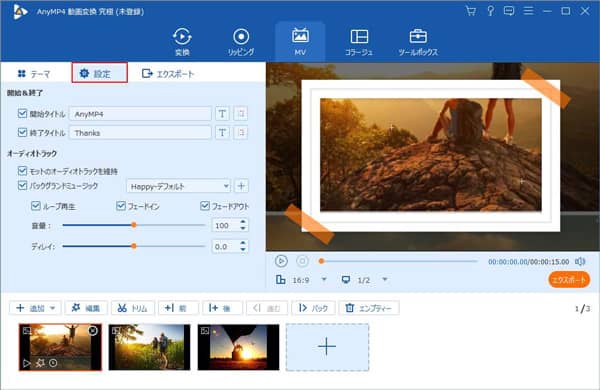Select the テーマ theme sub-tab
600x390 pixels.
tap(34, 73)
